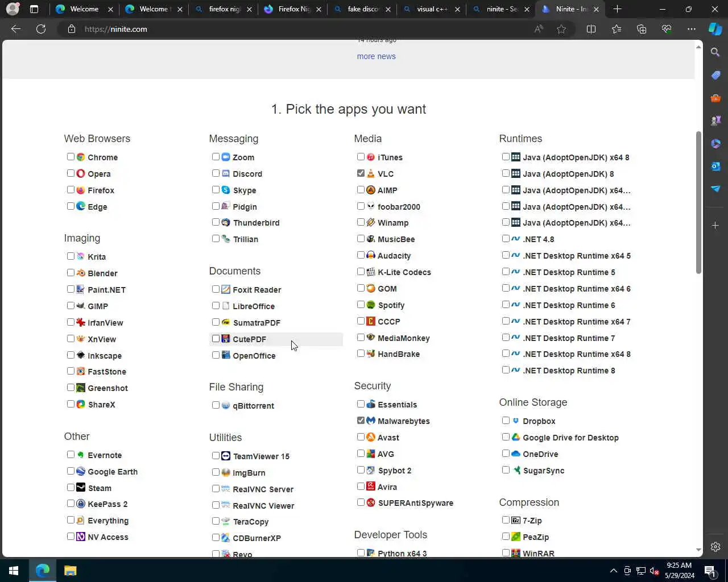Check the Evernote checkbox
Viewport: 728px width, 582px height.
[71, 455]
